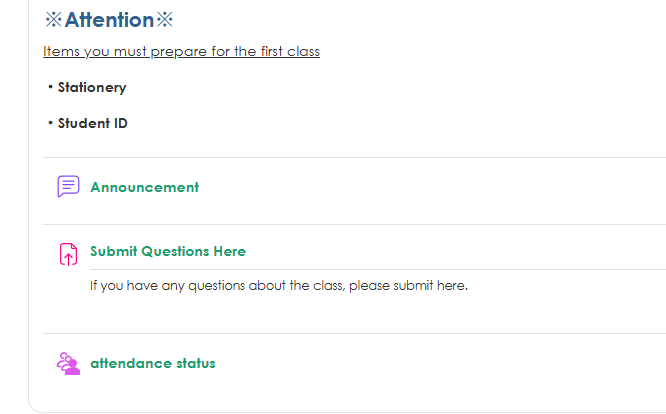The height and width of the screenshot is (414, 666).
Task: Click the underlined "Items you must prepare" text
Action: click(x=181, y=51)
